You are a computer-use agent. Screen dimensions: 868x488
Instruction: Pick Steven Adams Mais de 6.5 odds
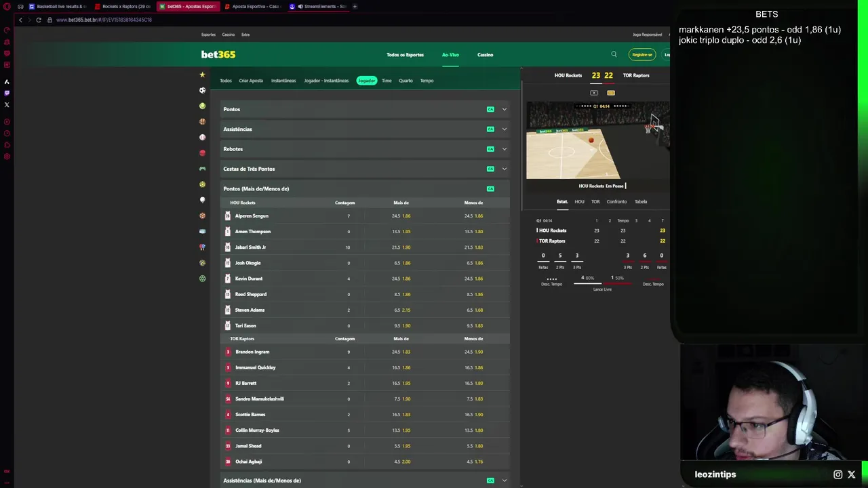coord(401,310)
